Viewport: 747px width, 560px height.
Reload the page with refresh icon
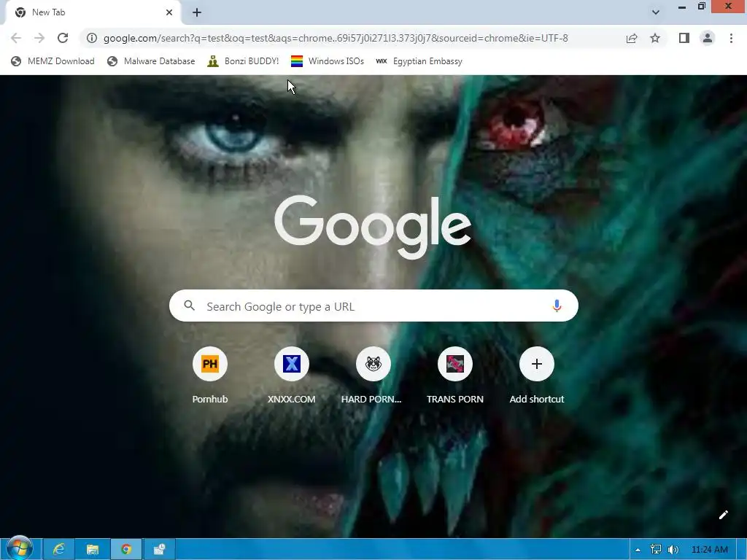63,38
